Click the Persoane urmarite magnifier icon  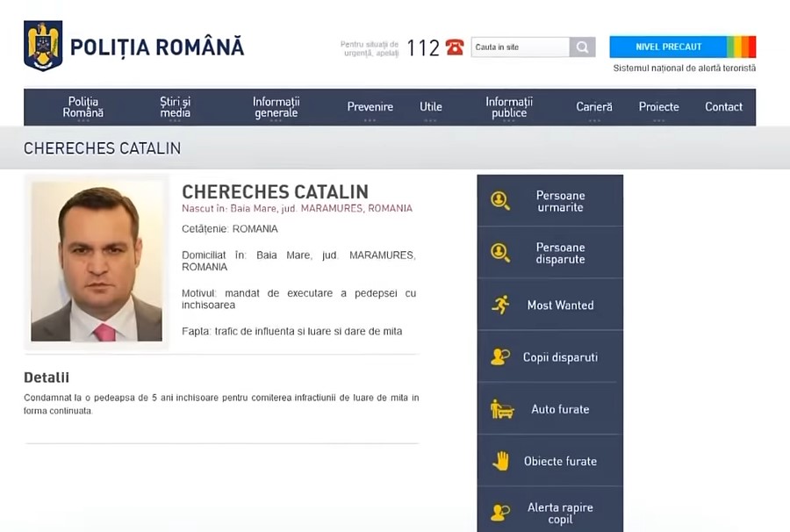[500, 201]
